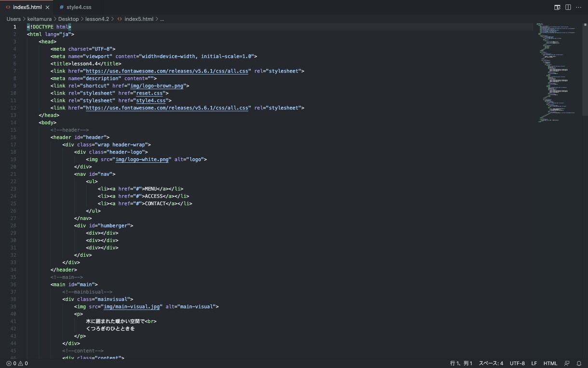
Task: Expand the breadcrumb ellipsis symbol entry
Action: (162, 19)
